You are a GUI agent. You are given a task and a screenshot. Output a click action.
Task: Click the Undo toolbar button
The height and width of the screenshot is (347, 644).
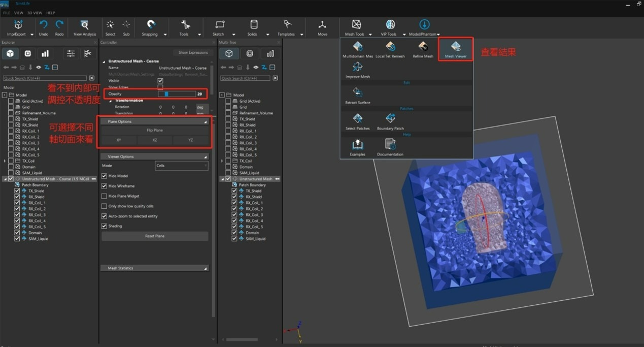coord(43,25)
